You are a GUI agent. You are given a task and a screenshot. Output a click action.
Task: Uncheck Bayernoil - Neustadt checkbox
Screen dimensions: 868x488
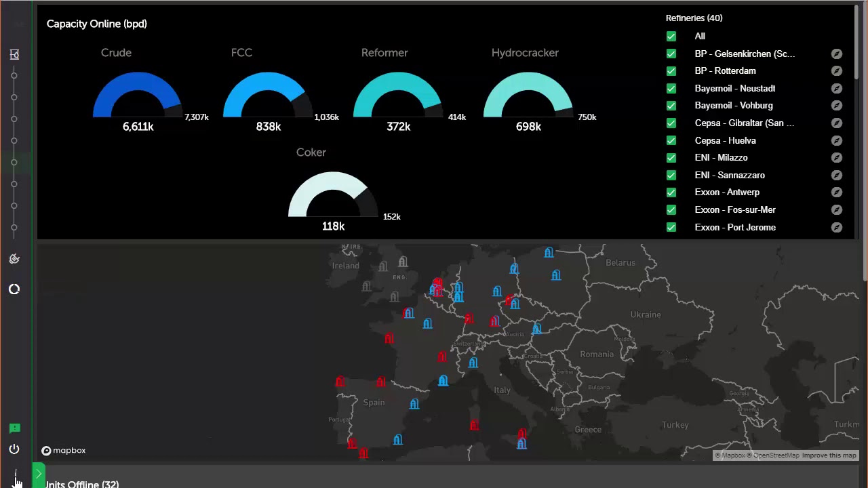(671, 88)
